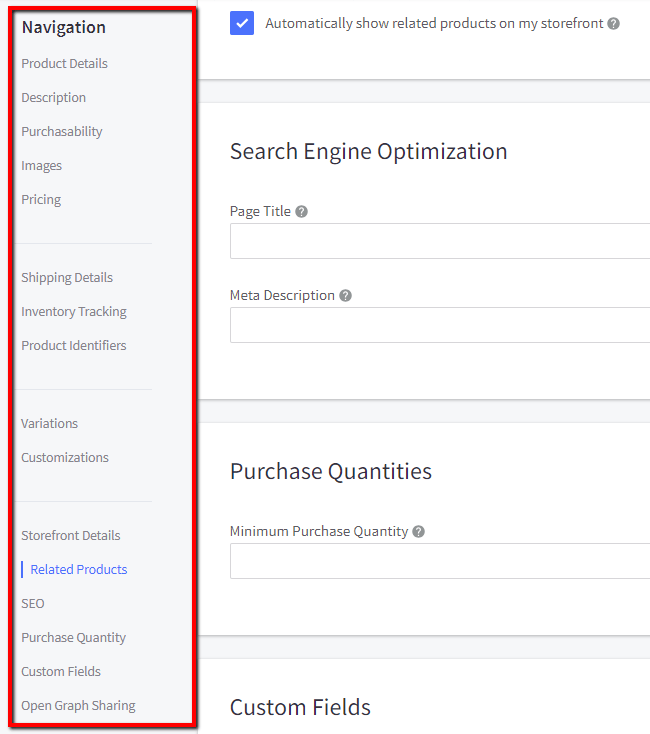Click help icon next to Page Title
This screenshot has height=734, width=650.
click(x=301, y=212)
